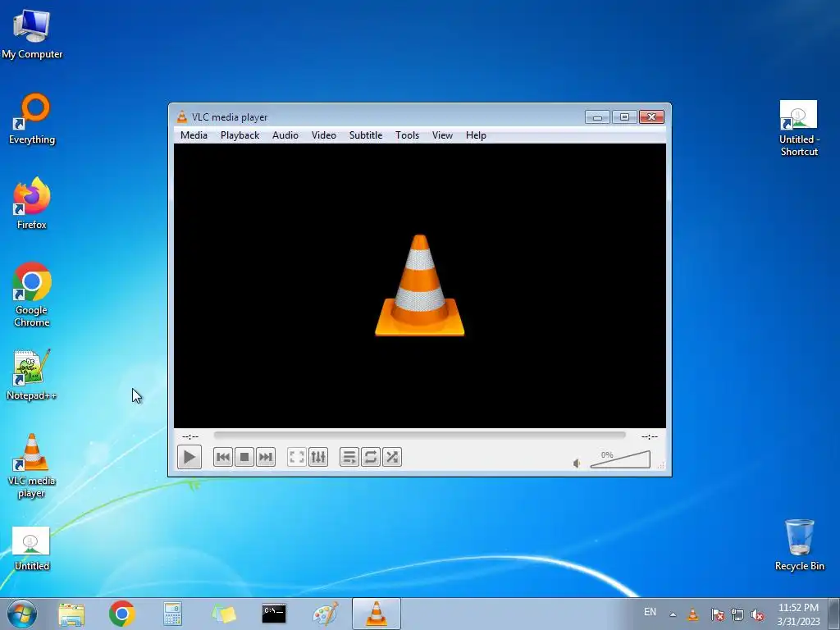Open Sticky Notes from the taskbar
Viewport: 840px width, 630px height.
(223, 614)
